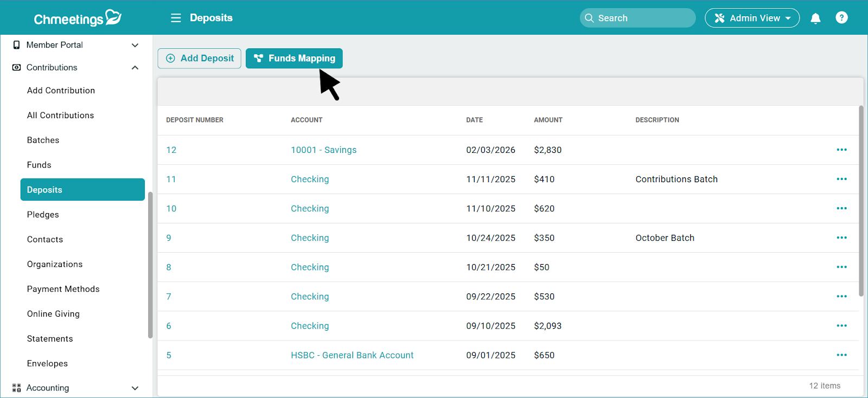Click the Funds Mapping button
This screenshot has height=398, width=868.
(294, 59)
